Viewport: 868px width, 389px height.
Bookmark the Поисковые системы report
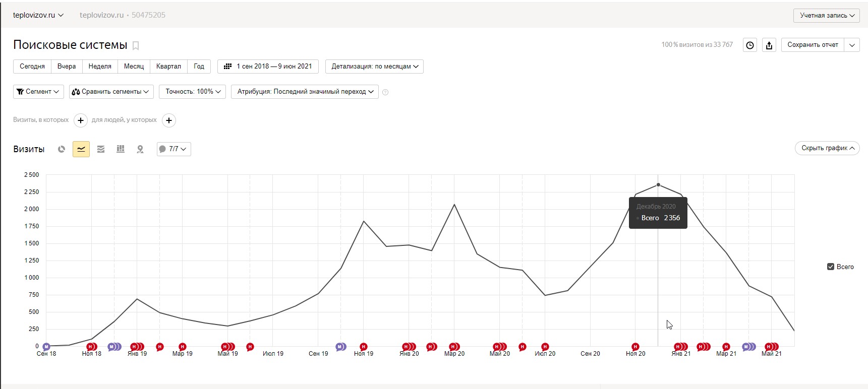136,46
